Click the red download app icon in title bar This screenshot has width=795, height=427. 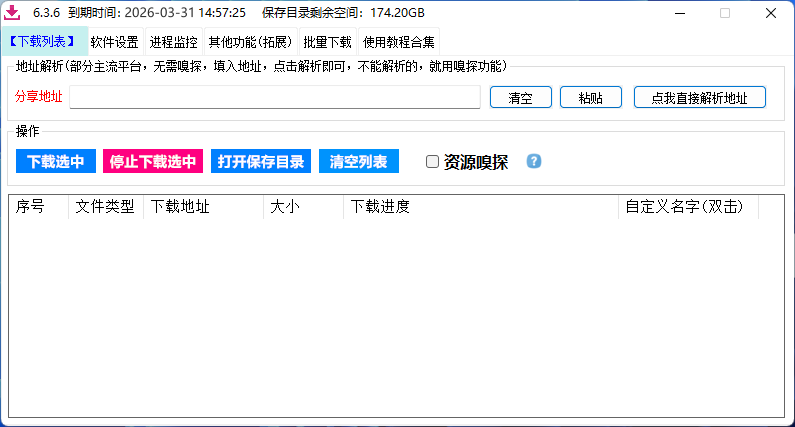click(x=14, y=13)
